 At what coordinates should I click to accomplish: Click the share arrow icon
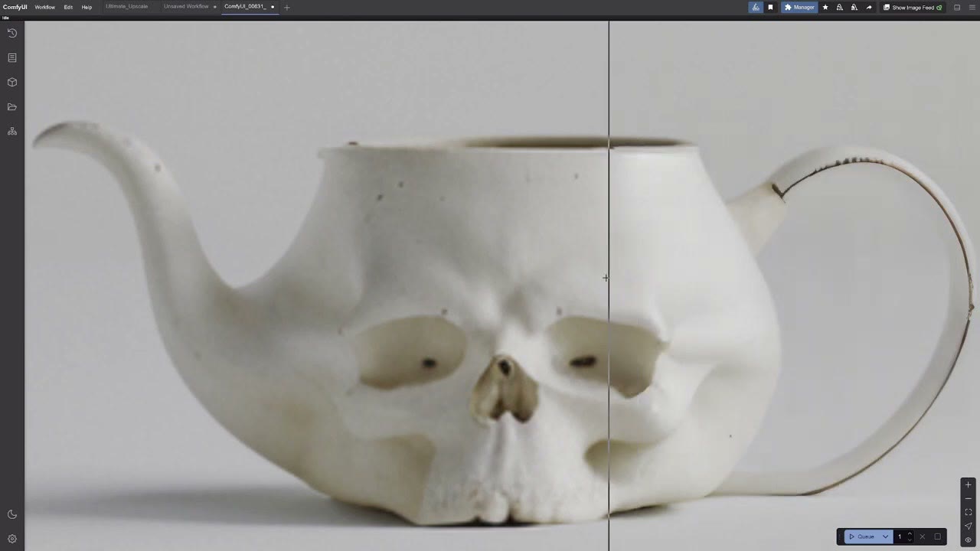click(x=869, y=8)
